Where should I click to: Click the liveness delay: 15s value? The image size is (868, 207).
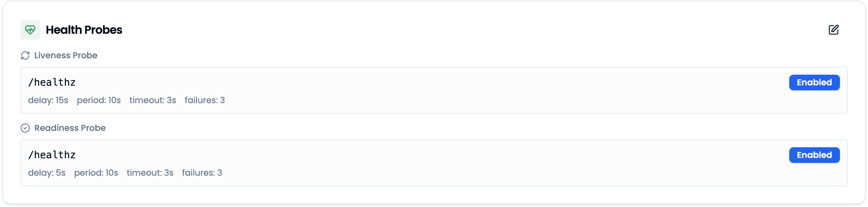tap(48, 100)
